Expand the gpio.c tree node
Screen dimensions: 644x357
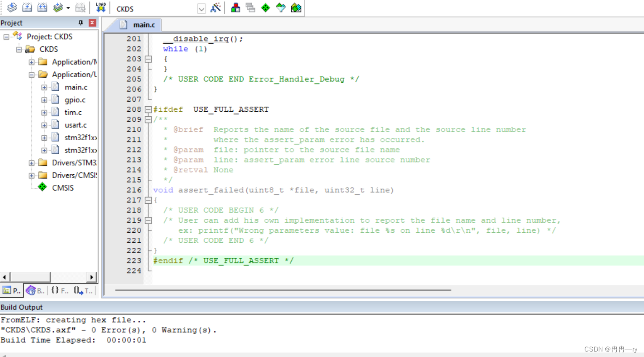coord(44,100)
